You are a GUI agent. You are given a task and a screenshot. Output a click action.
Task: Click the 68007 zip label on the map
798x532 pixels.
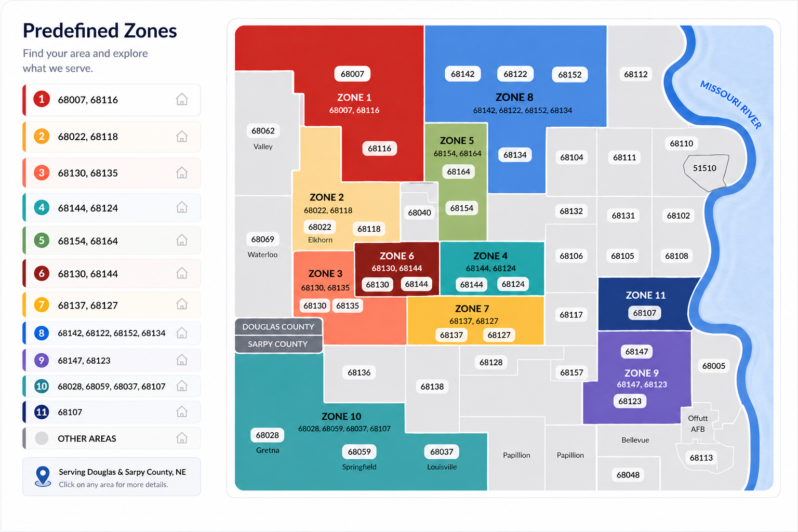[x=352, y=74]
